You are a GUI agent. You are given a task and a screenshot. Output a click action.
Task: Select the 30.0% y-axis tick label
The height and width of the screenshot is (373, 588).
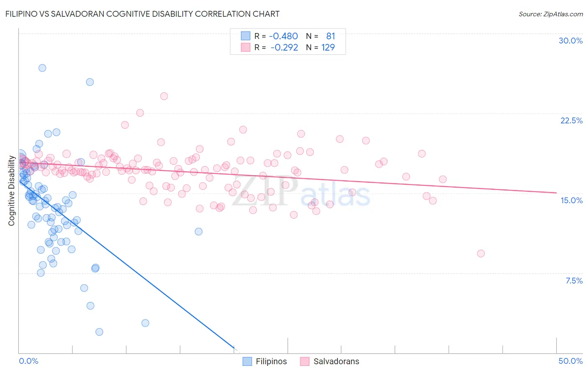pyautogui.click(x=570, y=41)
